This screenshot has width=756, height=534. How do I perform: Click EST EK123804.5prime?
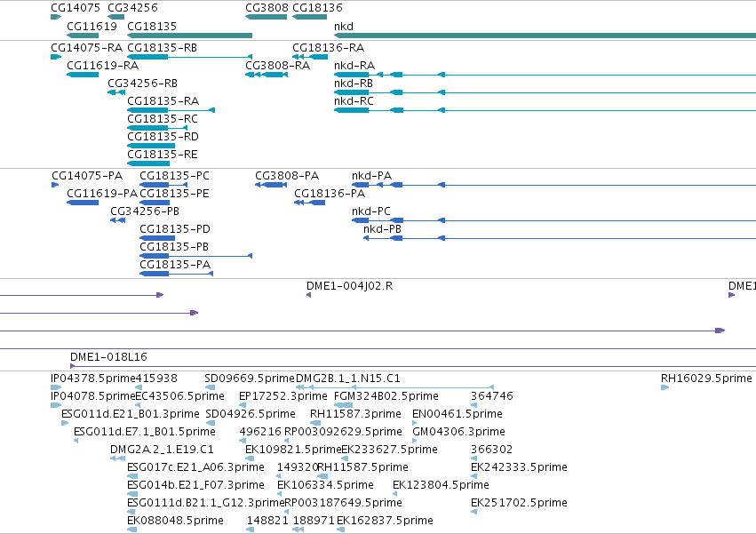(x=394, y=494)
